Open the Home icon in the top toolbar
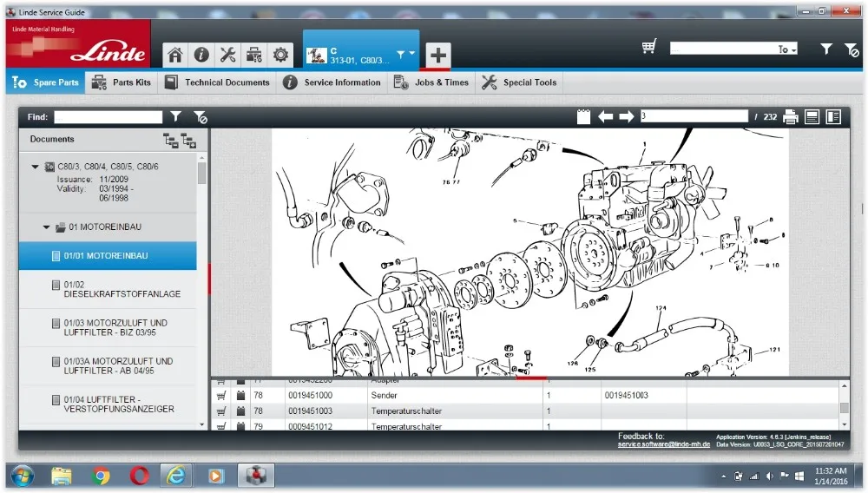The height and width of the screenshot is (493, 868). 175,55
